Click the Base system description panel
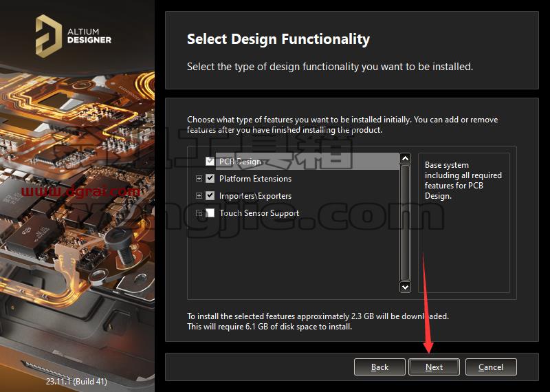Image resolution: width=550 pixels, height=392 pixels. [463, 223]
